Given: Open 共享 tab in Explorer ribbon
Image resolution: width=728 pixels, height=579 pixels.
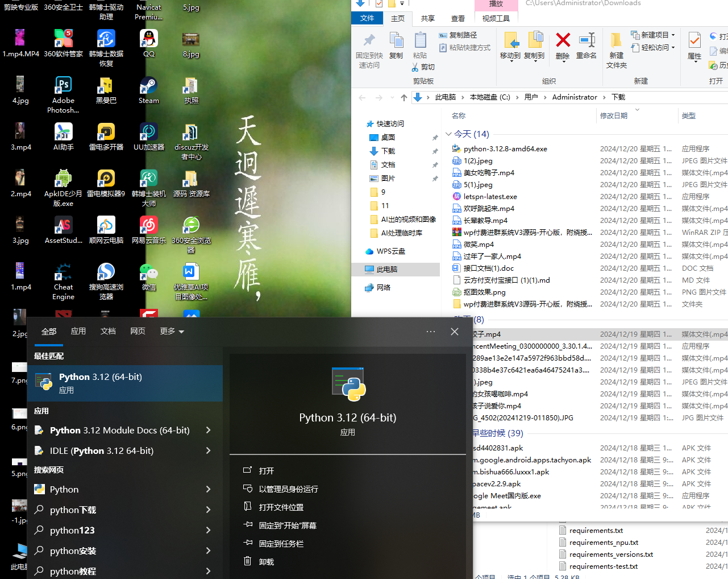Looking at the screenshot, I should click(x=428, y=18).
